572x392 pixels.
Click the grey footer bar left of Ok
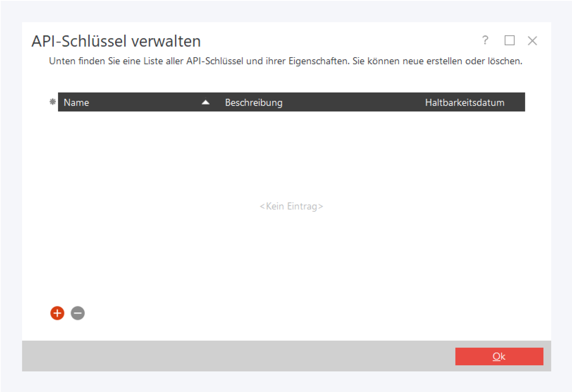point(221,356)
